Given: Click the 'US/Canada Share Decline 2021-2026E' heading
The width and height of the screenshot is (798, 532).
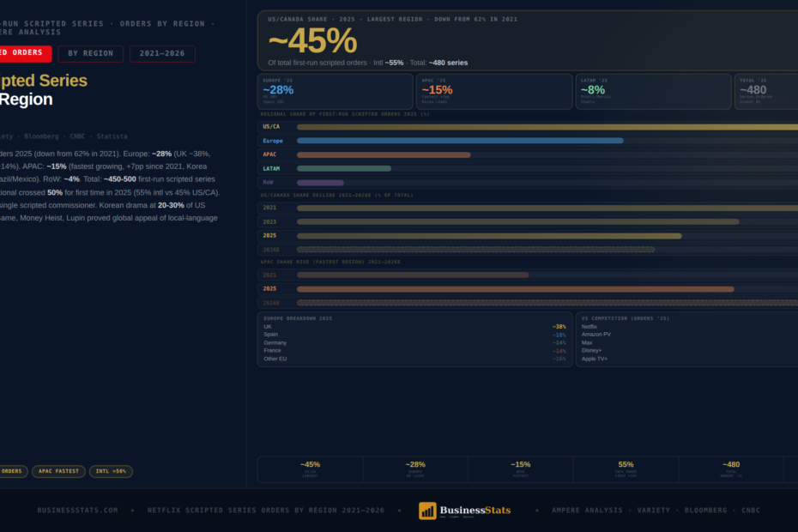Looking at the screenshot, I should tap(337, 195).
